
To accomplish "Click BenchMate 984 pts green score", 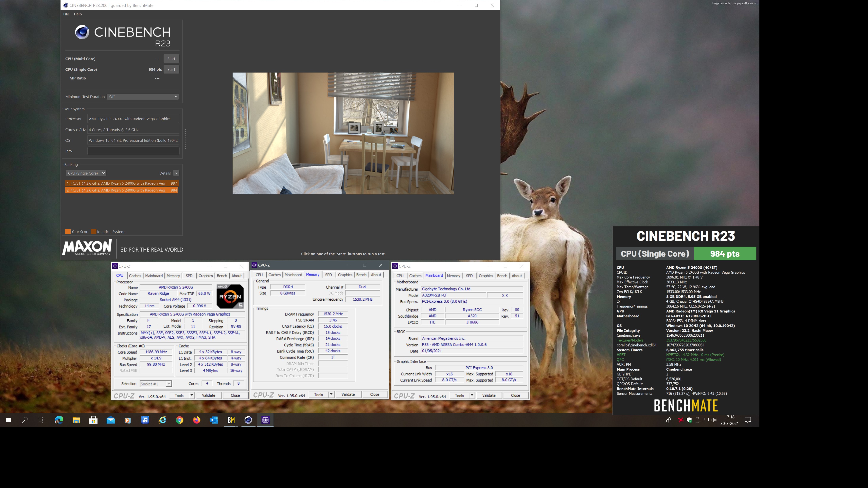I will (725, 254).
